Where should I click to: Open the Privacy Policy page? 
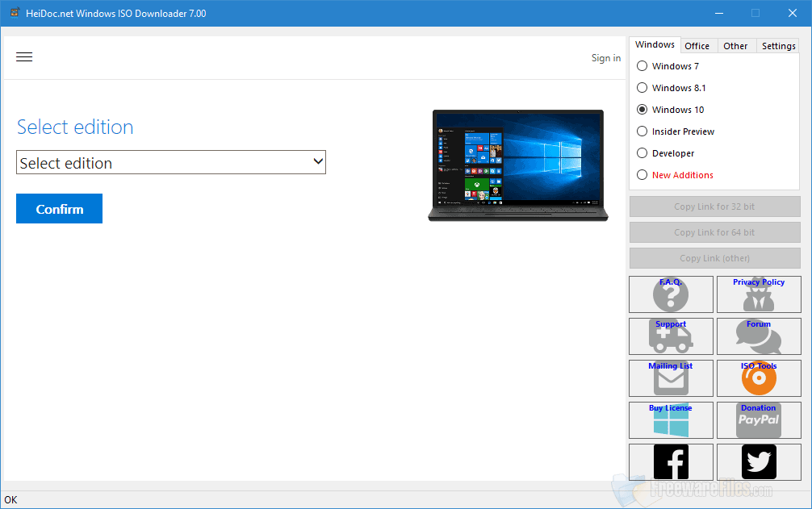[x=758, y=294]
